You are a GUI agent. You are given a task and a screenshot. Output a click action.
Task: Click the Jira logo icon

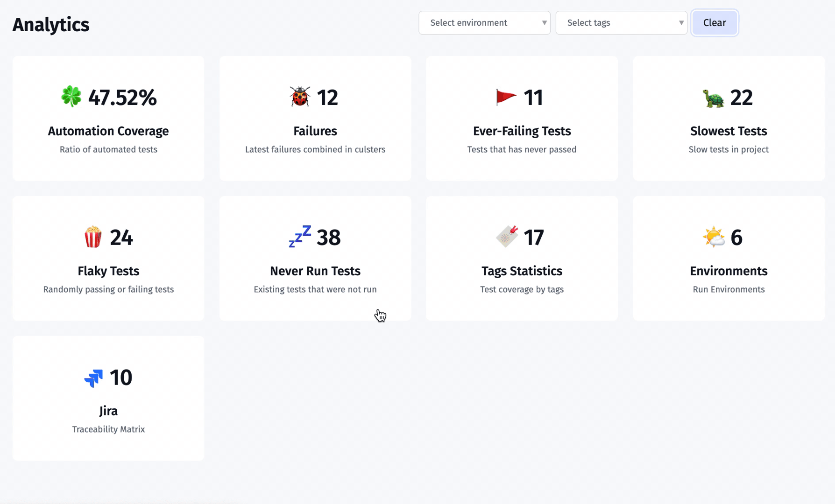coord(93,378)
